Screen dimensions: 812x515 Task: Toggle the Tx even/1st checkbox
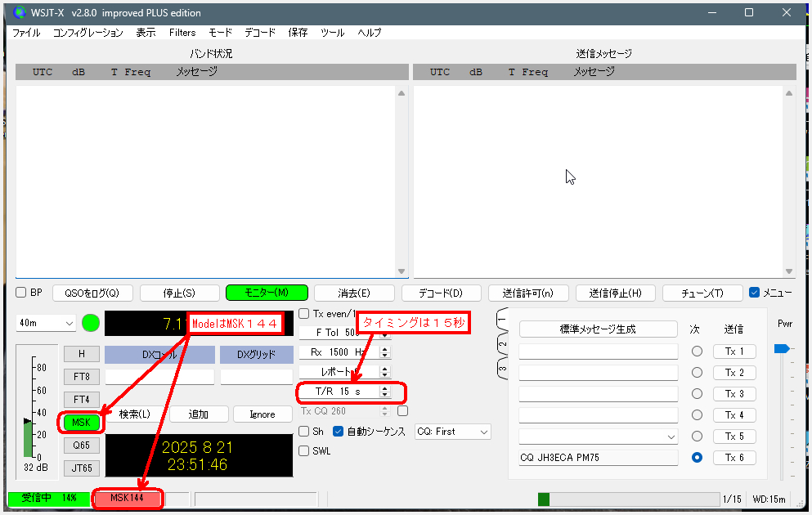click(x=304, y=314)
